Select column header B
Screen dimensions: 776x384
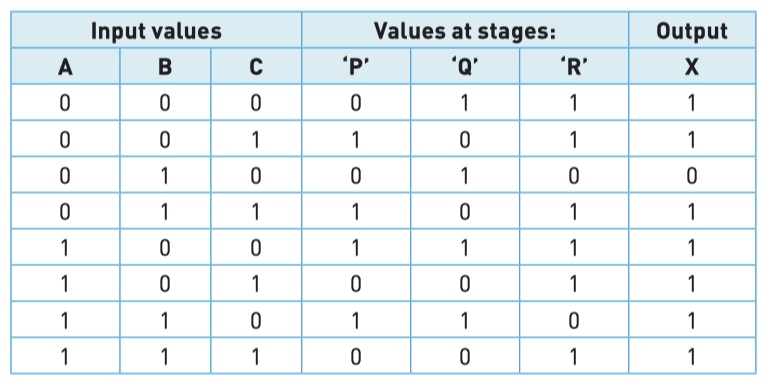coord(165,66)
